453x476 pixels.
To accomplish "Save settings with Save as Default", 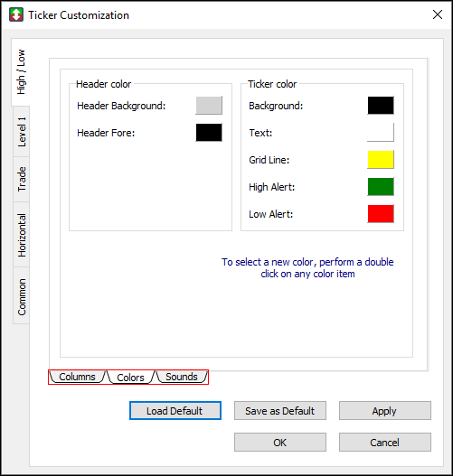I will pyautogui.click(x=280, y=411).
